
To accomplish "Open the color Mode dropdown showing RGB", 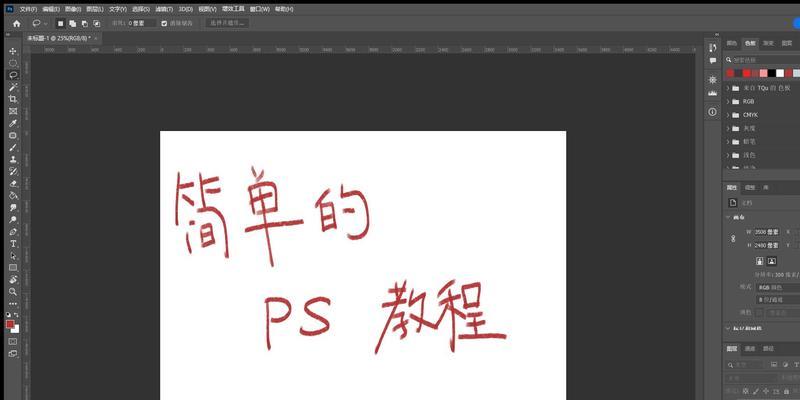I will (778, 288).
